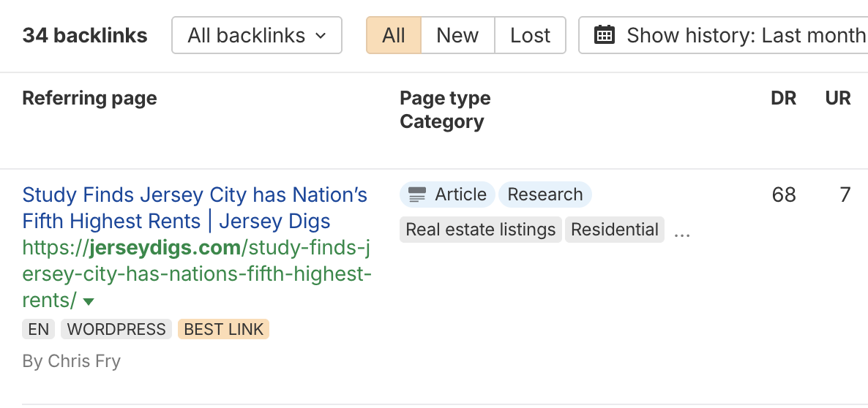The width and height of the screenshot is (868, 408).
Task: Click the WORDPRESS badge
Action: [116, 329]
